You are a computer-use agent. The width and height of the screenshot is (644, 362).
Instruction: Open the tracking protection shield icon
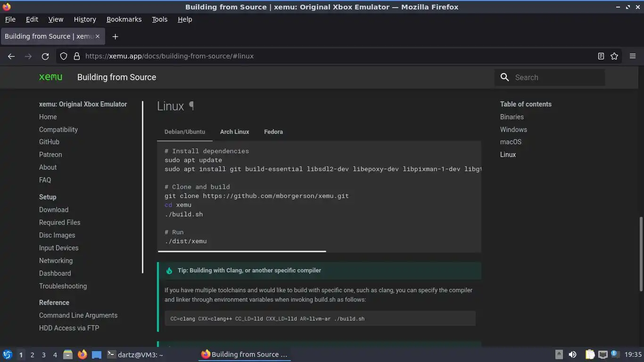click(64, 56)
